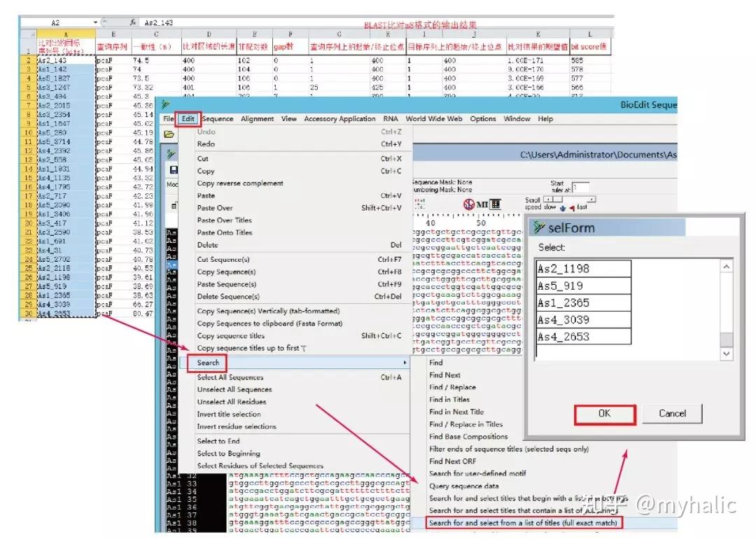Click the alignment document window icon

[171, 154]
